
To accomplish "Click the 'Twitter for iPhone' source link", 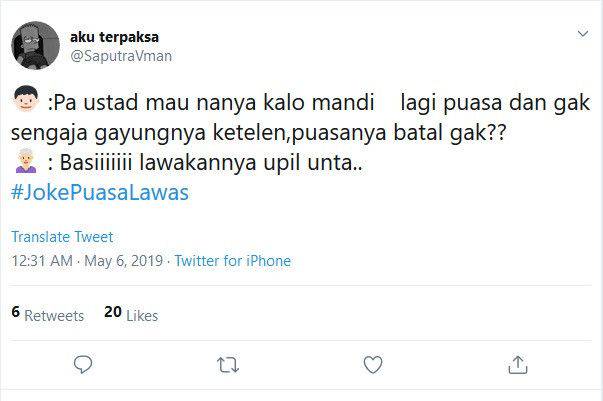I will tap(233, 261).
